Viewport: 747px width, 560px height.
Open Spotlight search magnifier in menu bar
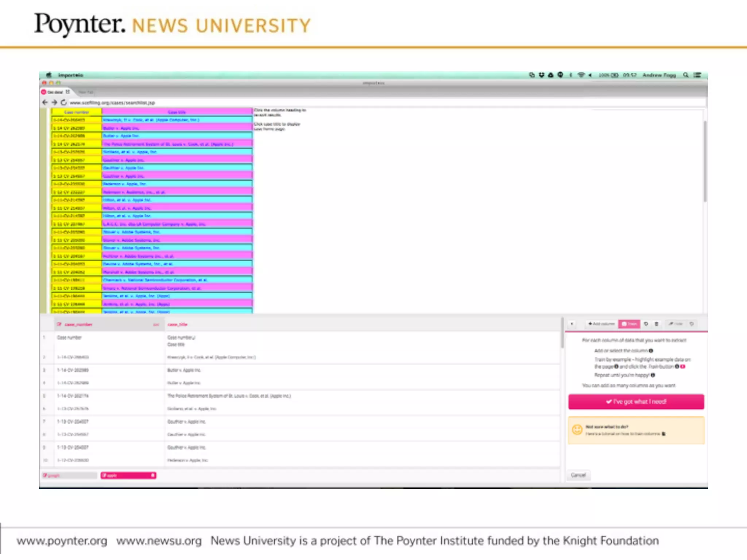click(x=686, y=75)
